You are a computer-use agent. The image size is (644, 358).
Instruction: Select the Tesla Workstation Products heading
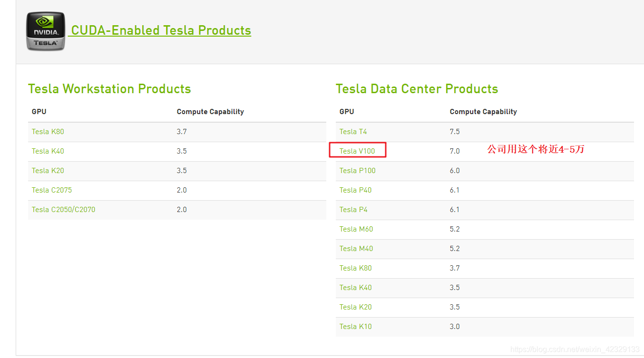click(x=109, y=89)
